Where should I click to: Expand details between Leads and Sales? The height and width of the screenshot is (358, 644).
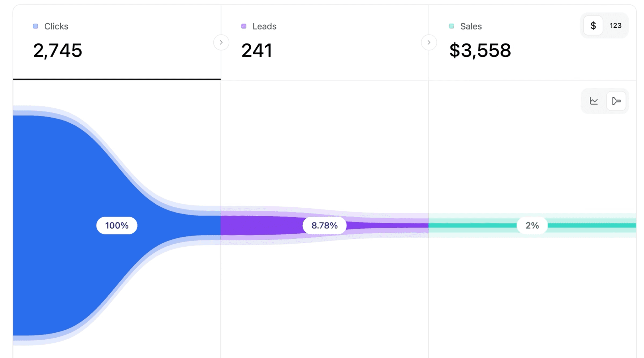click(429, 43)
